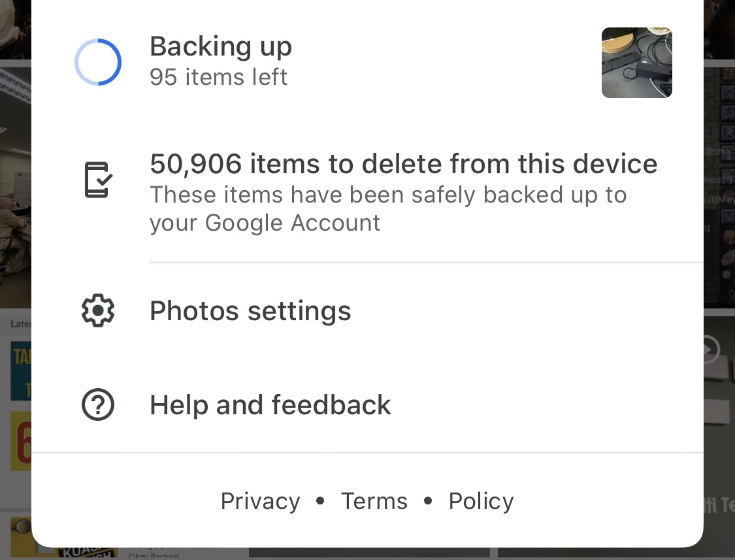Open the "Photos settings" entry
The width and height of the screenshot is (735, 560).
point(250,311)
